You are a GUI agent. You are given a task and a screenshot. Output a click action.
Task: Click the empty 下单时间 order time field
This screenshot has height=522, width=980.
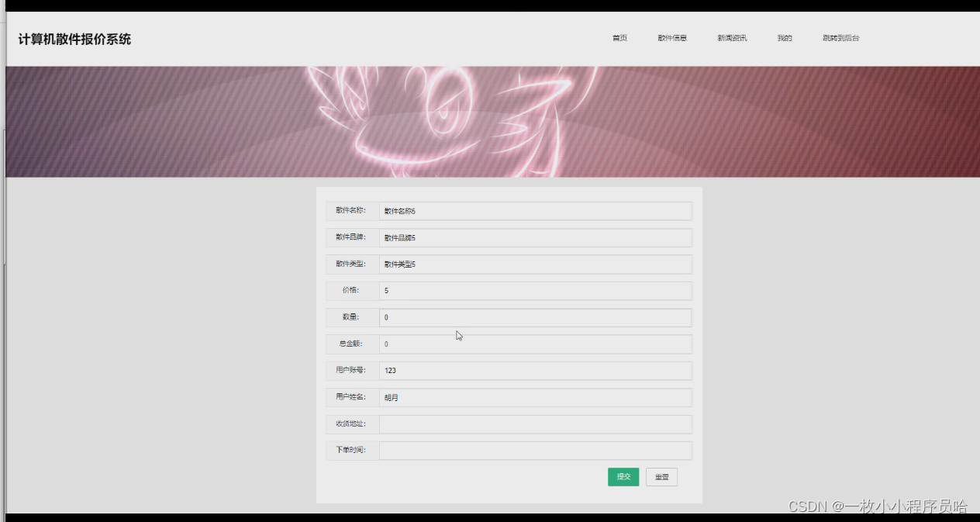click(535, 451)
